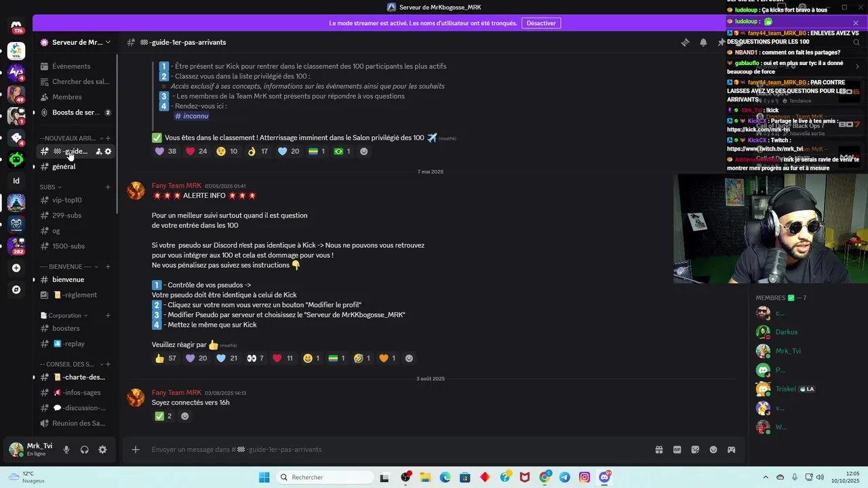This screenshot has width=868, height=488.
Task: Add reaction smiley on Soyez connectés message
Action: (x=184, y=416)
